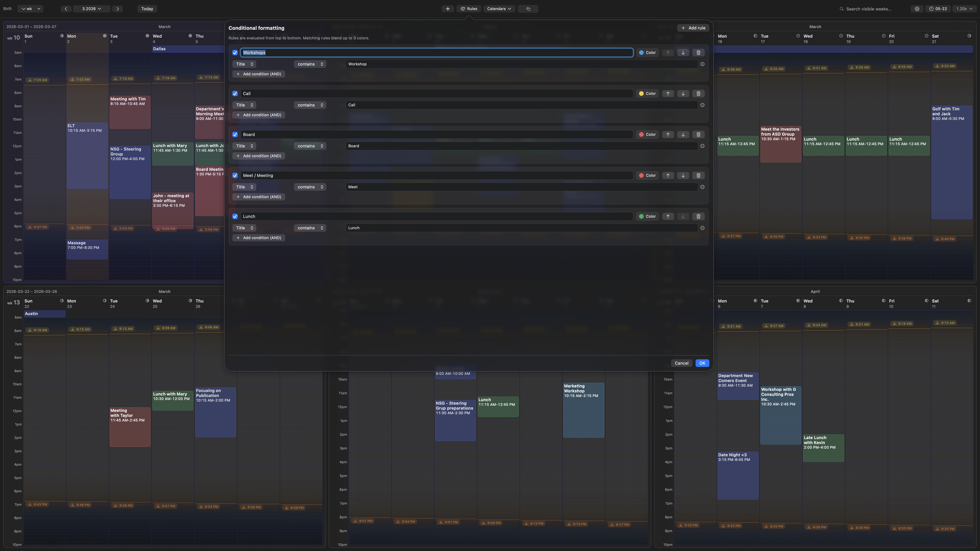Viewport: 980px width, 551px height.
Task: Confirm with the OK button
Action: coord(702,363)
